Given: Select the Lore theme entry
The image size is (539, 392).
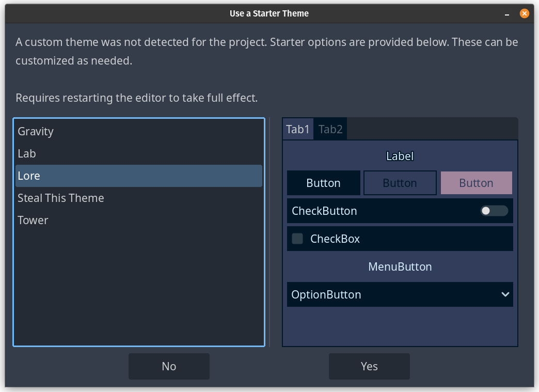Looking at the screenshot, I should (x=29, y=176).
